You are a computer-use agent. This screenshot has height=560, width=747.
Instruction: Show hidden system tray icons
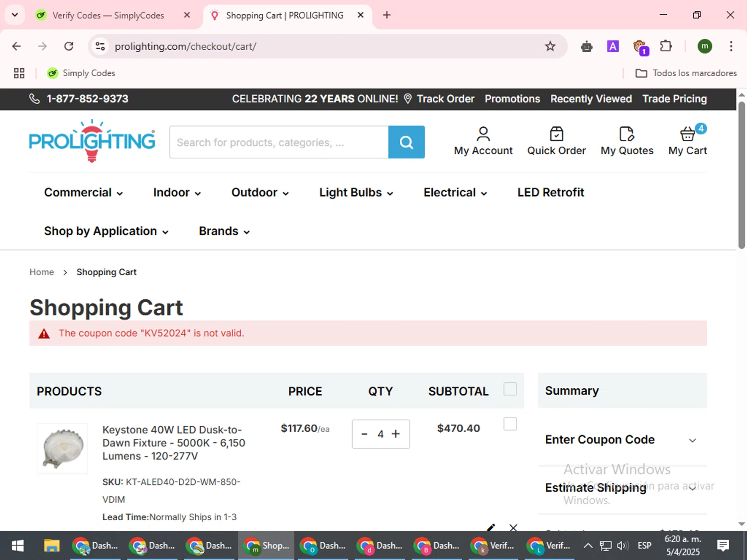(588, 546)
